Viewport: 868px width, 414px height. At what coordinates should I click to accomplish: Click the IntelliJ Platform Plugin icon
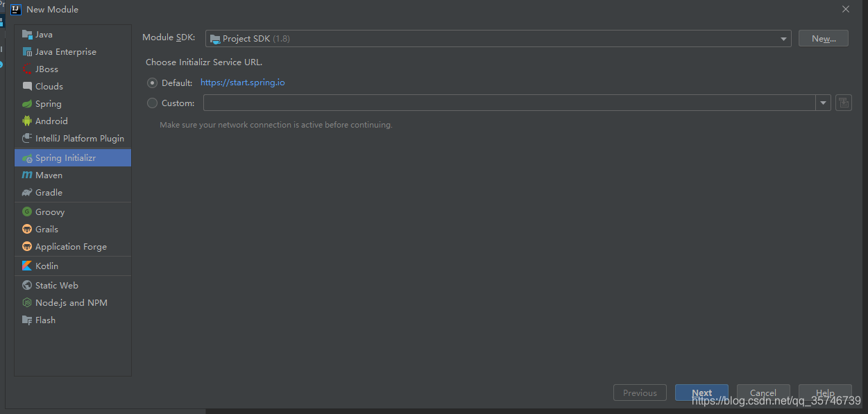point(27,139)
